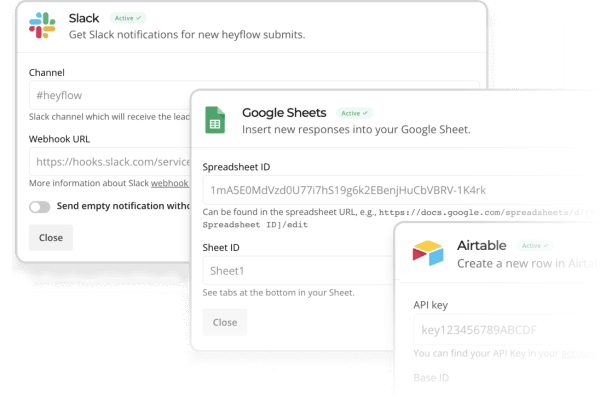Image resolution: width=600 pixels, height=408 pixels.
Task: Click the Active badge beside Google Sheets
Action: [x=354, y=113]
